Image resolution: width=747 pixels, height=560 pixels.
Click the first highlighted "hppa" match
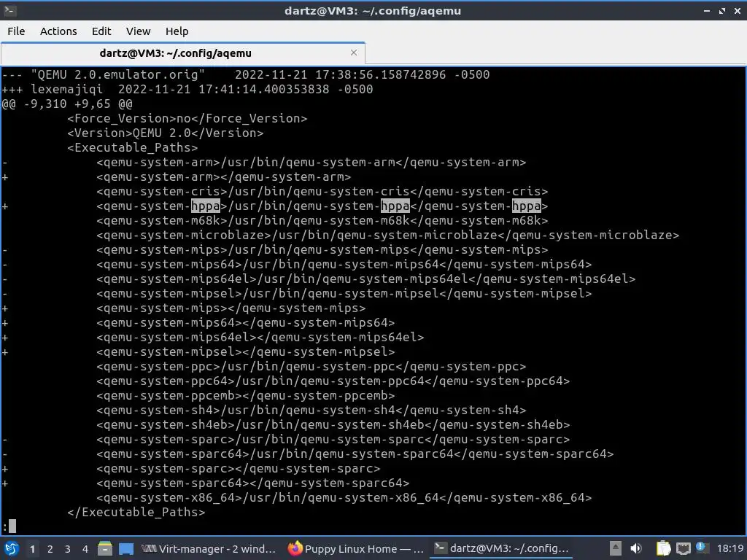(205, 206)
